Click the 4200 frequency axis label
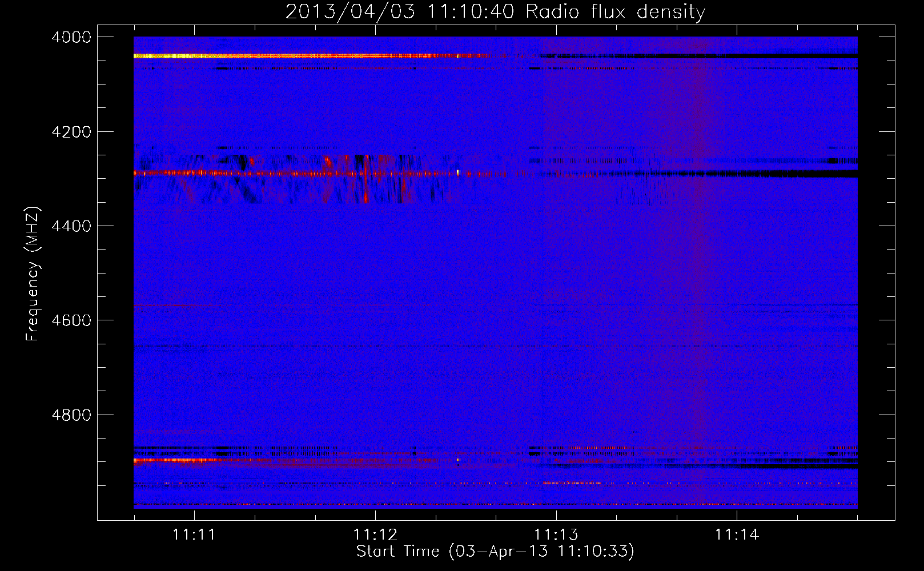This screenshot has height=571, width=924. [71, 132]
